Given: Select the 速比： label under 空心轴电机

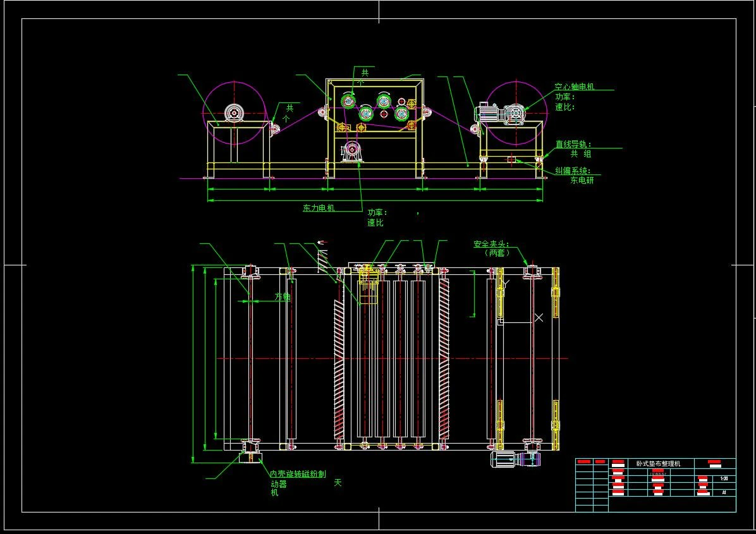Looking at the screenshot, I should click(x=565, y=107).
